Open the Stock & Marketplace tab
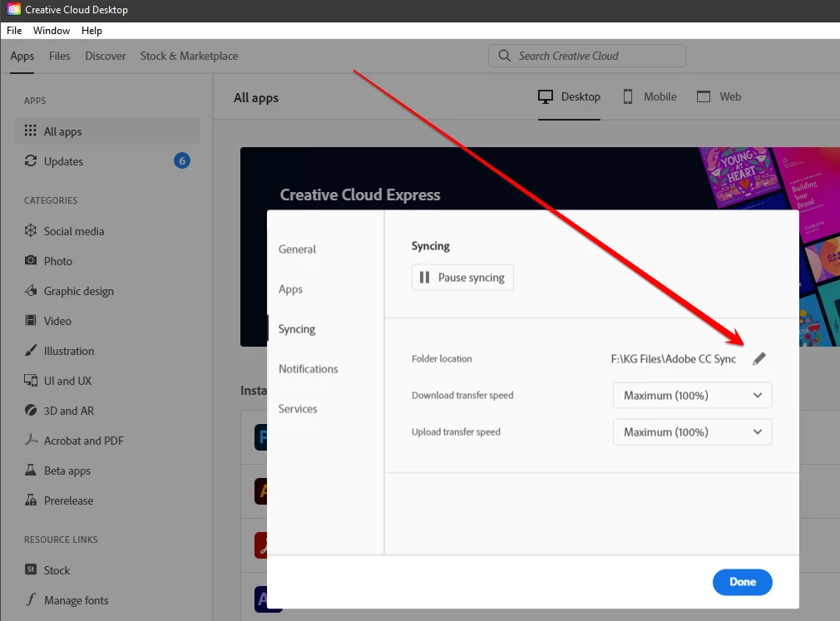840x621 pixels. (x=189, y=56)
